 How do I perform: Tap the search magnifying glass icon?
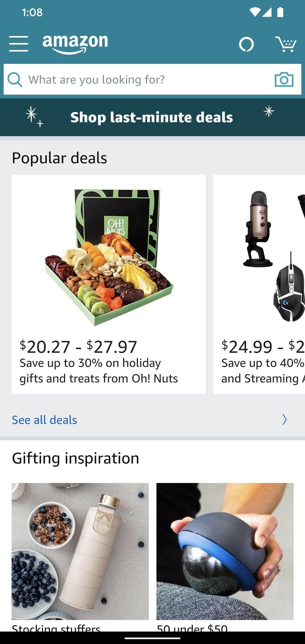[x=15, y=79]
